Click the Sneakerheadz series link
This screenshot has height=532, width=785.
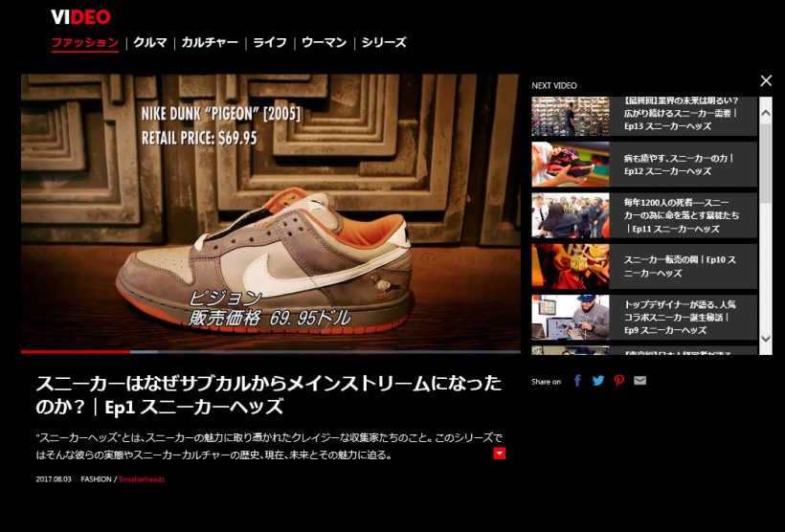[x=142, y=478]
